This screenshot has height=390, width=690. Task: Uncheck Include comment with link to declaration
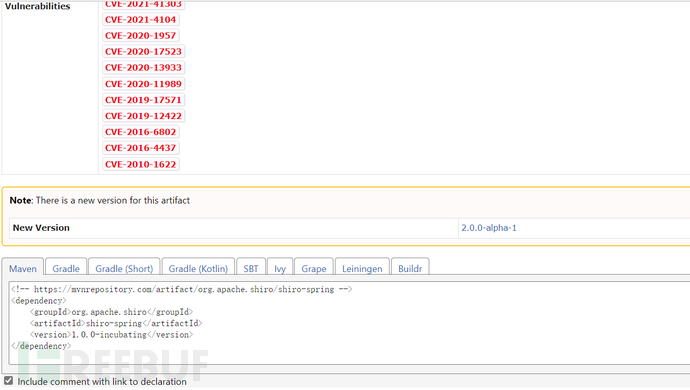[9, 381]
